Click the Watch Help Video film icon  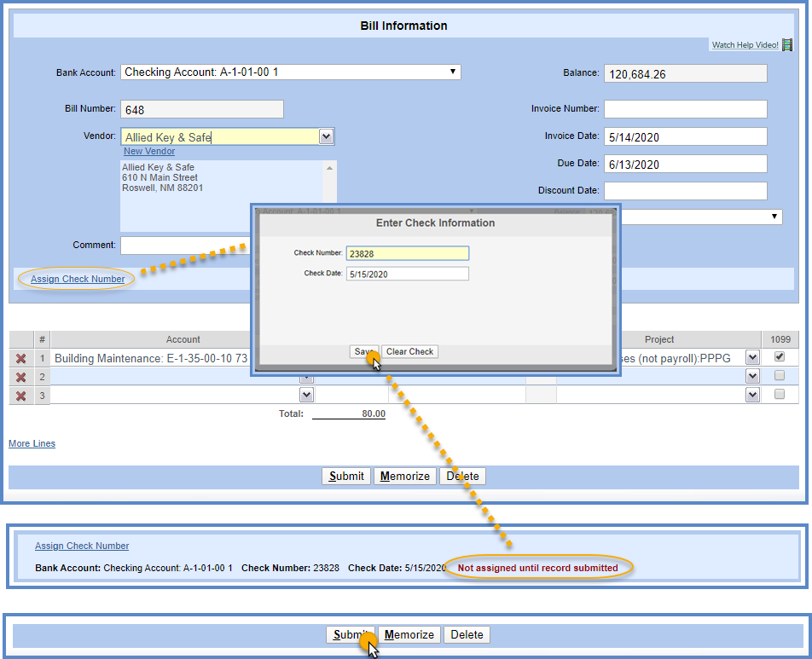tap(787, 44)
